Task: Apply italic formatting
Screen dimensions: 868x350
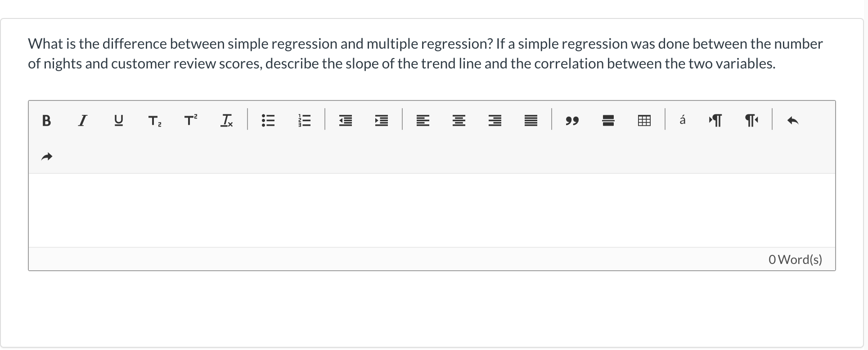Action: [x=82, y=120]
